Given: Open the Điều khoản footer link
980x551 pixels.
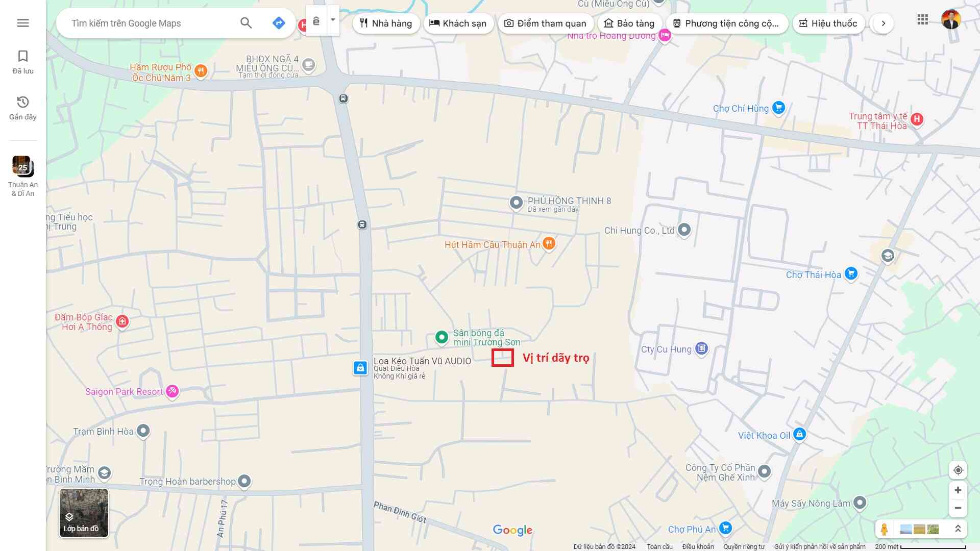Looking at the screenshot, I should coord(698,546).
